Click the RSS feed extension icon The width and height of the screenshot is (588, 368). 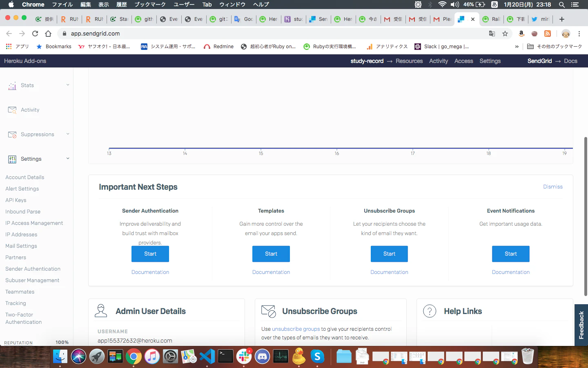coord(548,34)
